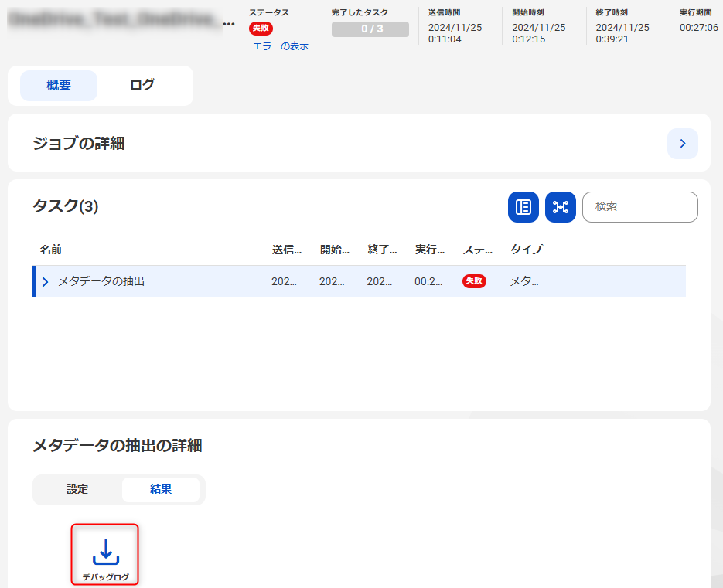Screen dimensions: 723x588
Task: Select the graph view icon for tasks
Action: coord(561,207)
